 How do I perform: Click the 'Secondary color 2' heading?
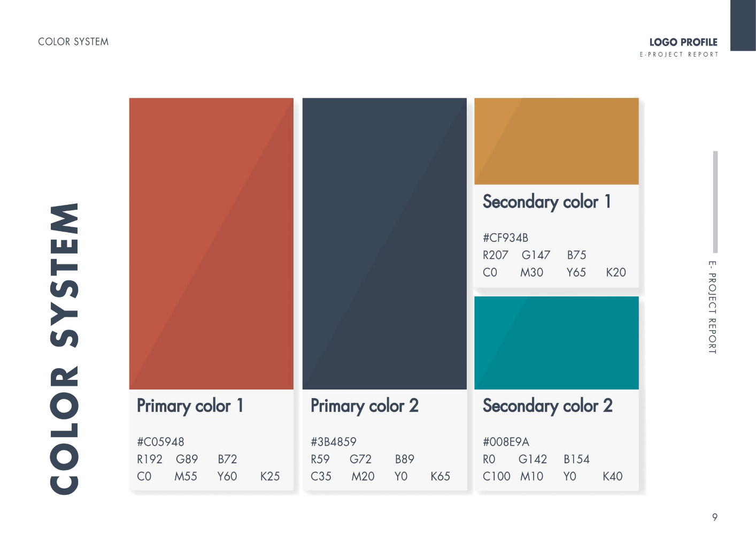(x=548, y=406)
